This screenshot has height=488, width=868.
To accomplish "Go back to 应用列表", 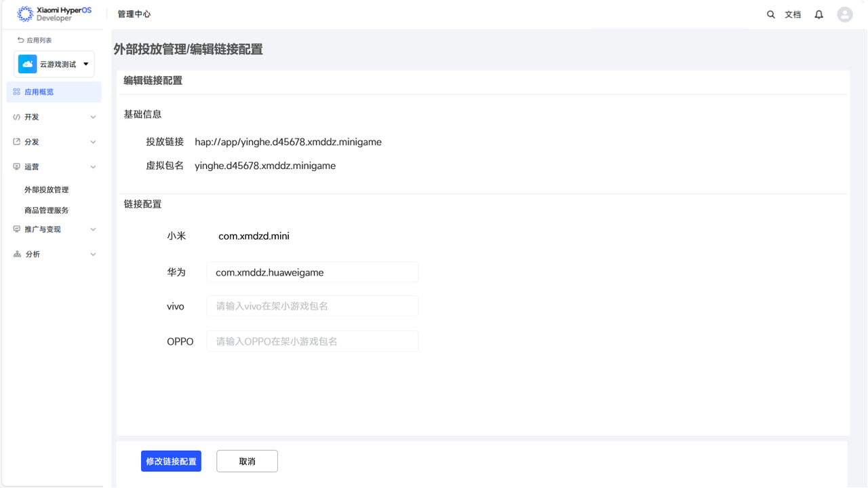I will 39,40.
